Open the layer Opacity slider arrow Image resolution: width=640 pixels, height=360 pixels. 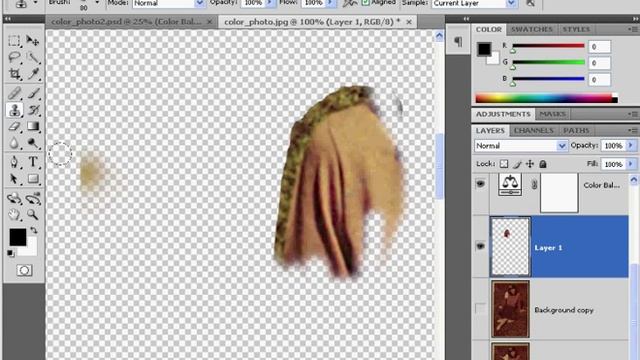pyautogui.click(x=631, y=145)
